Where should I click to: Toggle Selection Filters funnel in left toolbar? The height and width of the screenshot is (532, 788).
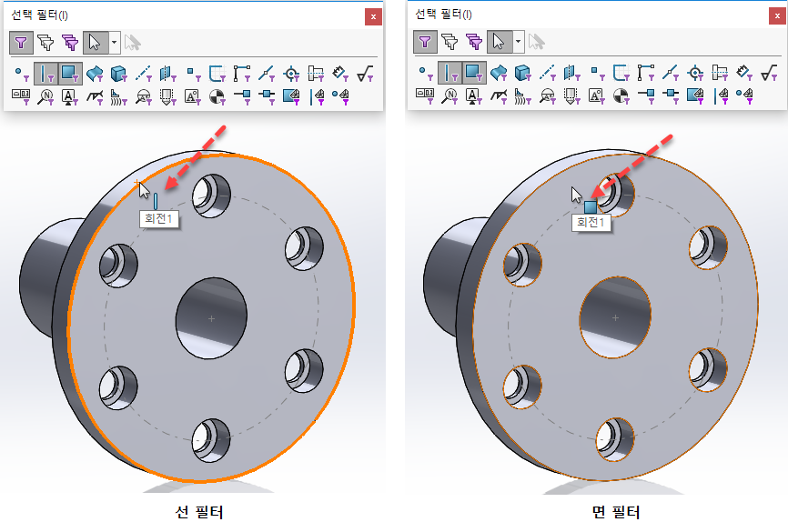click(x=21, y=43)
